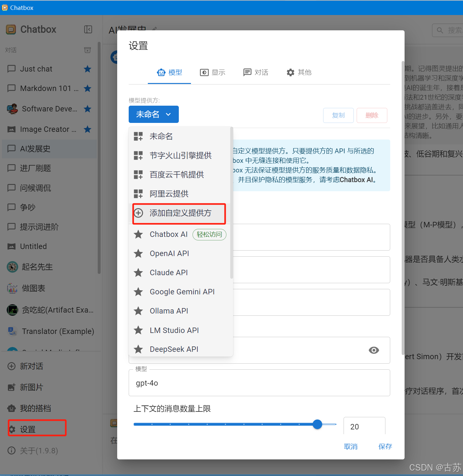Screen dimensions: 463x476
Task: Click the star icon next to Markdown 101
Action: click(x=87, y=88)
